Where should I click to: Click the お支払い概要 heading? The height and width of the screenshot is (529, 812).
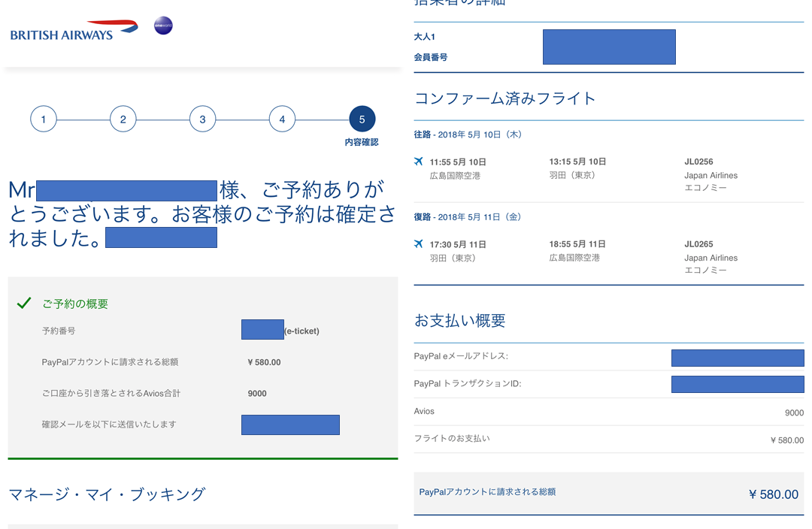pos(460,321)
